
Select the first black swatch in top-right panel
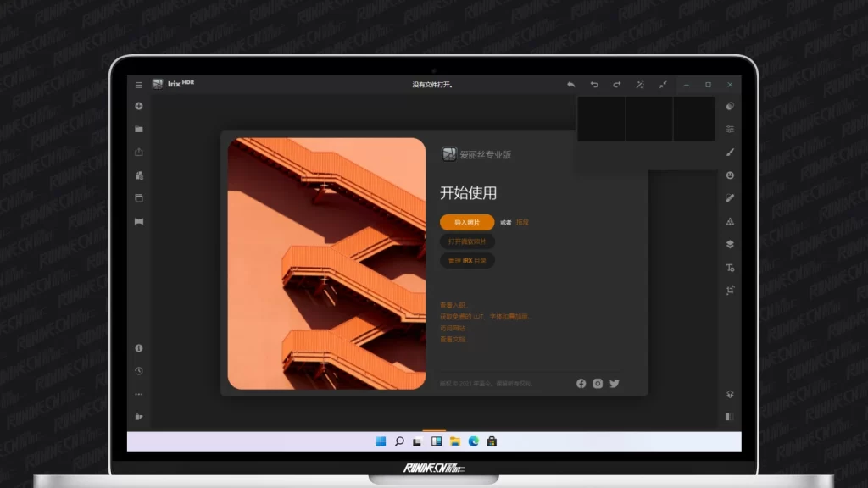pos(602,119)
